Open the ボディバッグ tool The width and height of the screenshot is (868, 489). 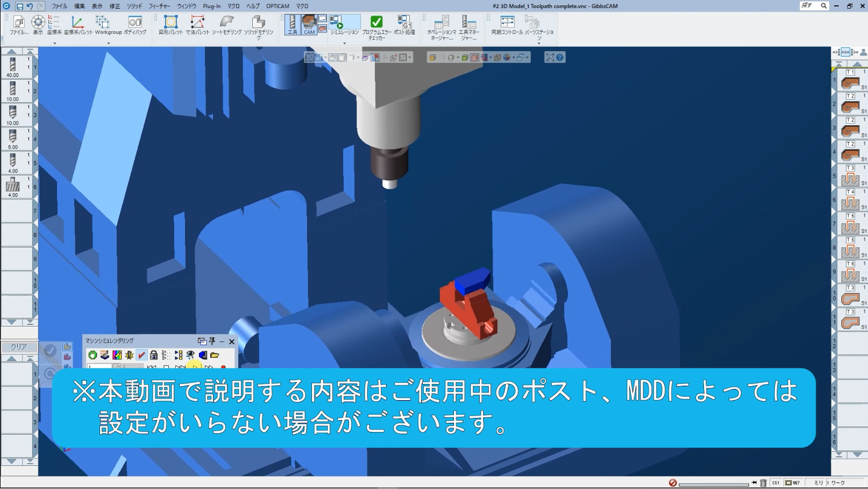click(x=135, y=25)
